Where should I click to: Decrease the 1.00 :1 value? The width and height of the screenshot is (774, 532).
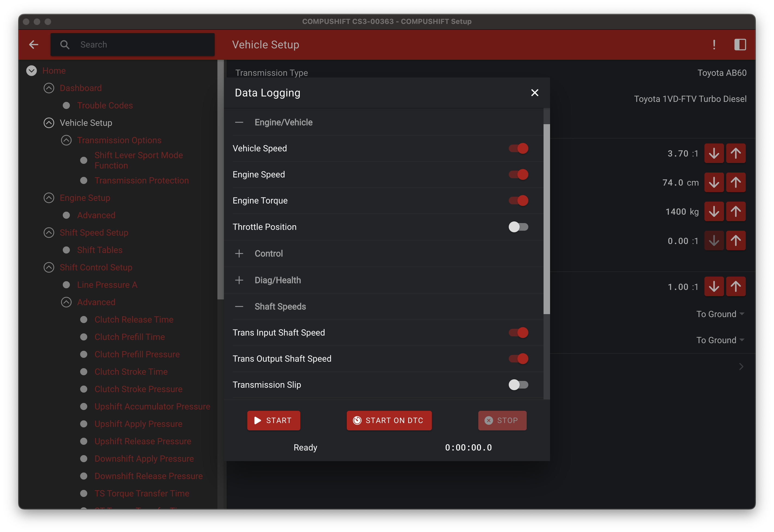point(714,286)
